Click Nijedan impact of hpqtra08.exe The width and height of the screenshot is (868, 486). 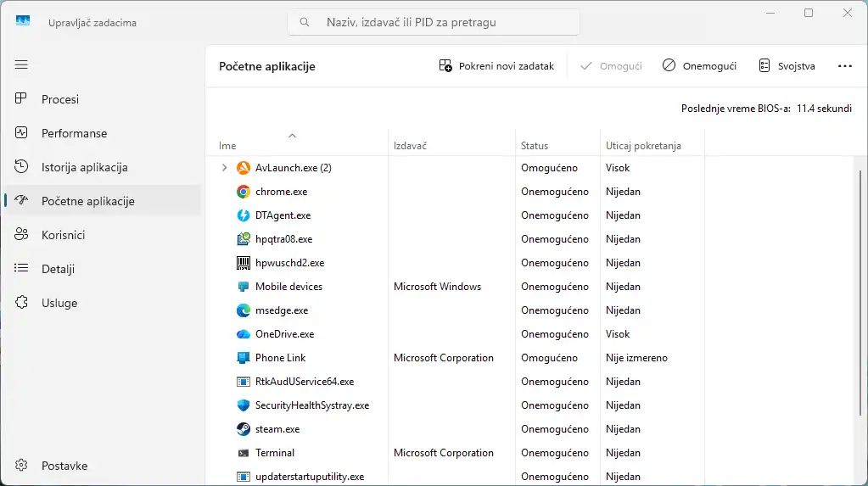(623, 239)
